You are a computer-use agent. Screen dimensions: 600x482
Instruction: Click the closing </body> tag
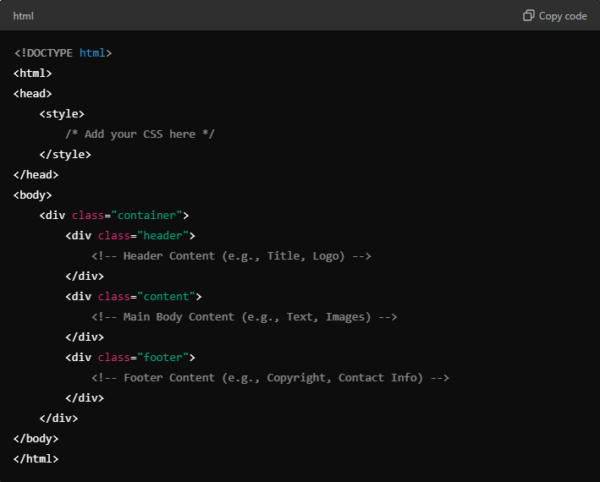pos(36,438)
